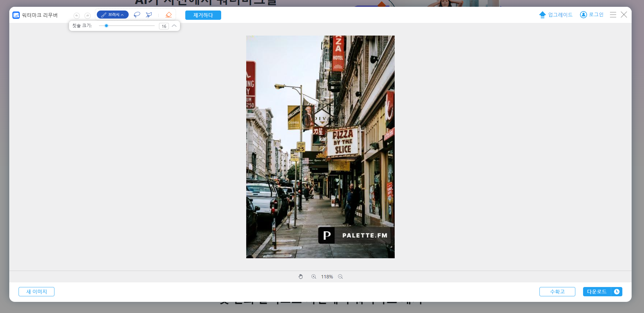Screen dimensions: 644x313
Task: Click the user account avatar icon
Action: pyautogui.click(x=583, y=15)
